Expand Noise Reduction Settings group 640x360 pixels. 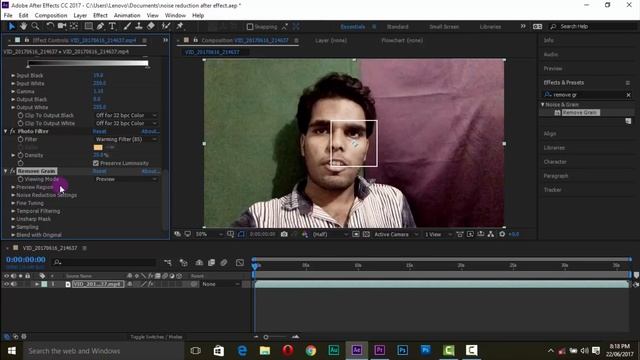[13, 195]
